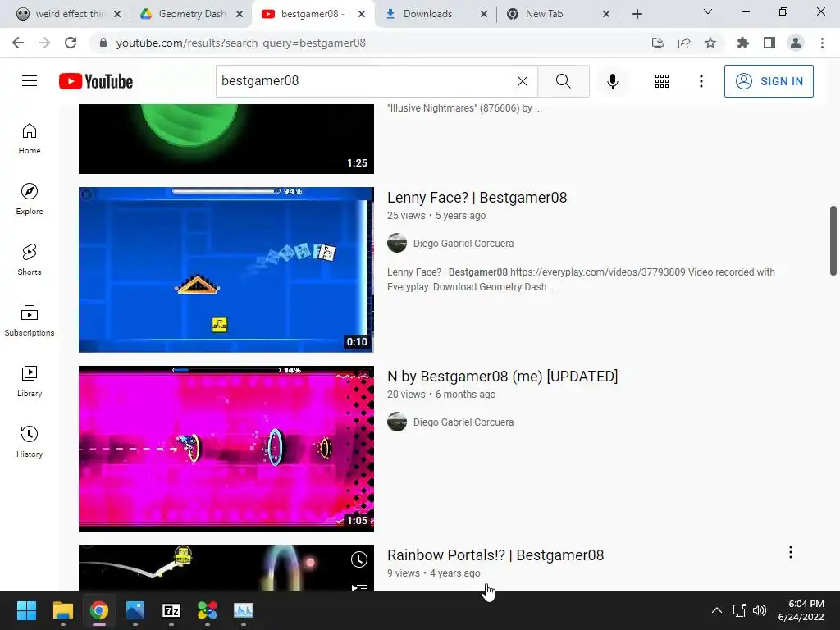The width and height of the screenshot is (840, 630).
Task: Open 'Lenny Face? | Bestgamer08' video title
Action: coord(477,198)
